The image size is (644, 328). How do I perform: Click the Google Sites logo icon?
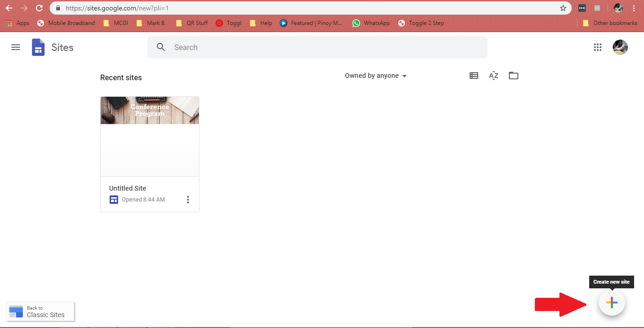(38, 47)
